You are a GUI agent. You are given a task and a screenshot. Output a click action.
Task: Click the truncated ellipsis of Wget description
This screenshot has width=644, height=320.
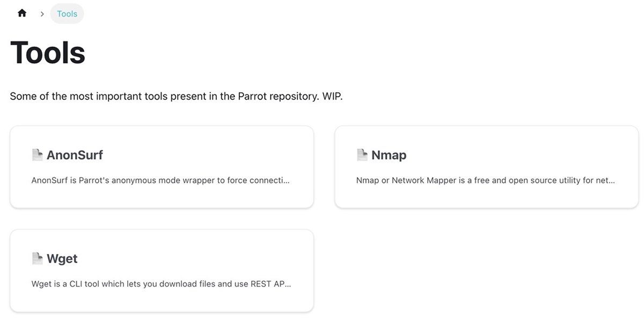point(288,285)
